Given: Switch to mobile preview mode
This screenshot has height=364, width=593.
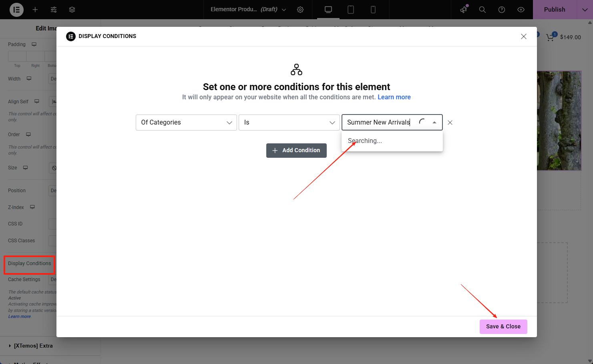Looking at the screenshot, I should 373,10.
